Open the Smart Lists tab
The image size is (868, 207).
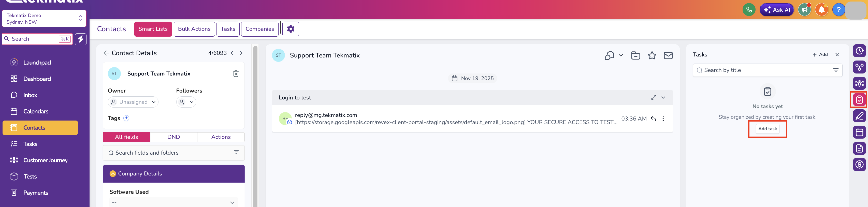click(153, 29)
